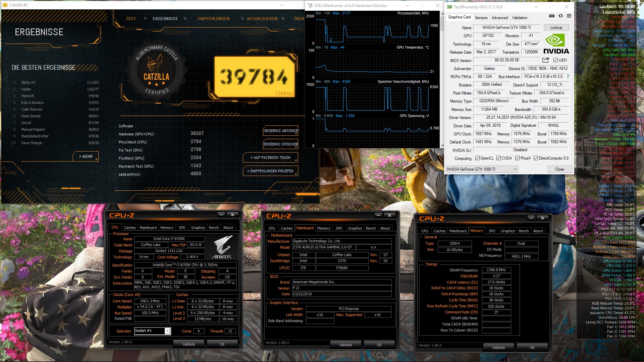Open Graphics tab in CPU-Z window showing Gigabyte motherboard
Image resolution: width=644 pixels, height=362 pixels.
355,228
